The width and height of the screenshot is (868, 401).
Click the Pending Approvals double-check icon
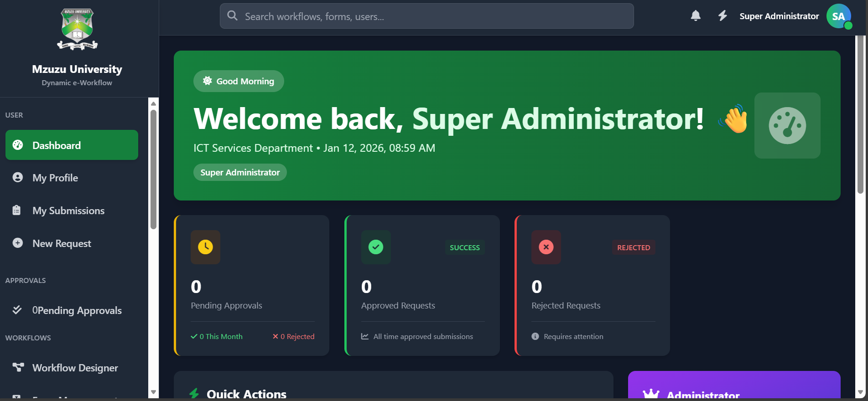[x=17, y=310]
